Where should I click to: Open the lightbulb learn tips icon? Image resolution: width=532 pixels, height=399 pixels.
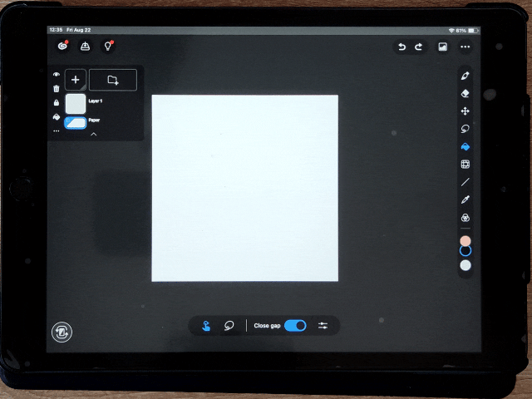point(108,46)
